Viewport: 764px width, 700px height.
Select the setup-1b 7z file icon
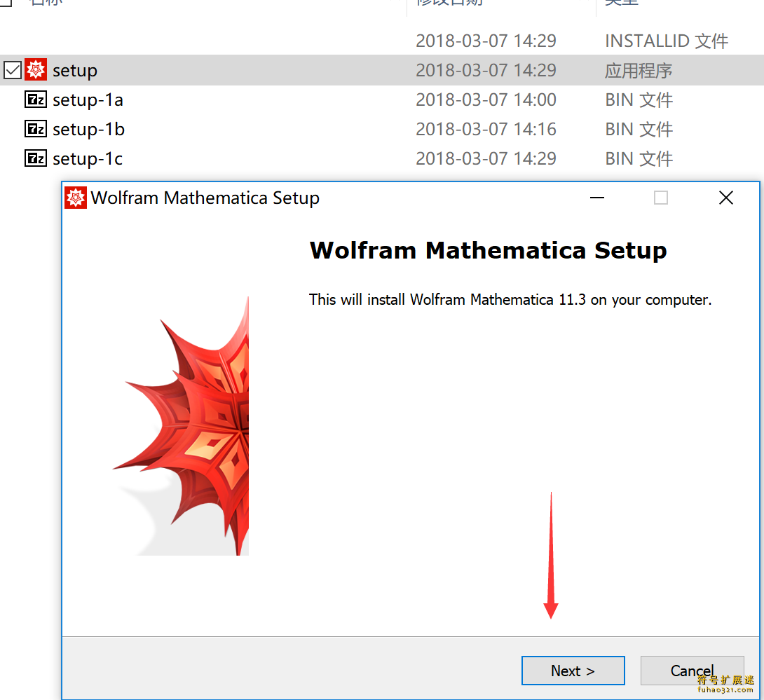click(36, 129)
